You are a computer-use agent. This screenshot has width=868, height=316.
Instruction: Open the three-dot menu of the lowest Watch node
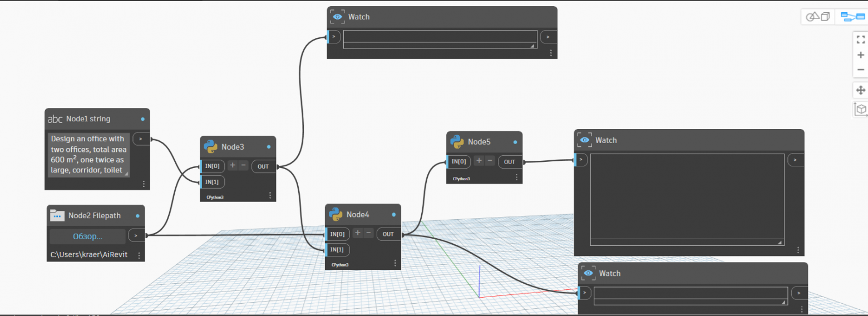coord(801,309)
